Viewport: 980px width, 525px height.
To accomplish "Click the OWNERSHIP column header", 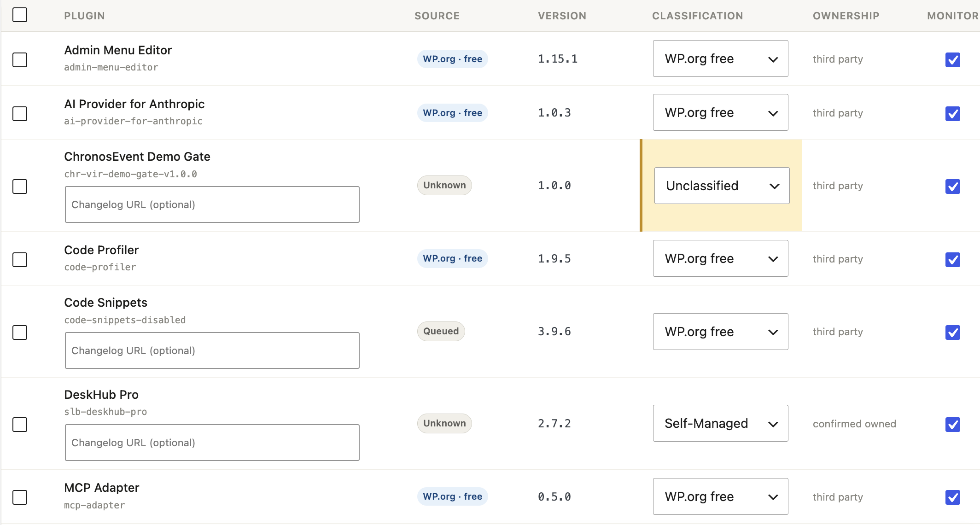I will pyautogui.click(x=846, y=16).
